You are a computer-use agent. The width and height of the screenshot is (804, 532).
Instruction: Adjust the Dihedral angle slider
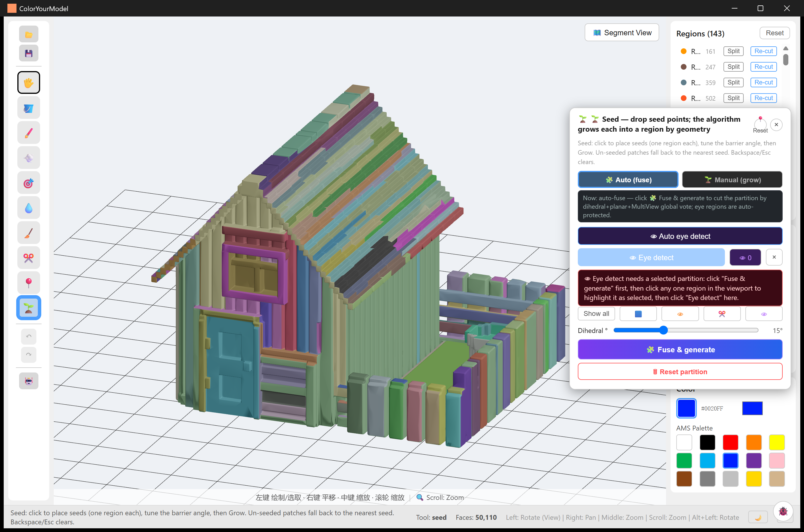[x=686, y=330]
